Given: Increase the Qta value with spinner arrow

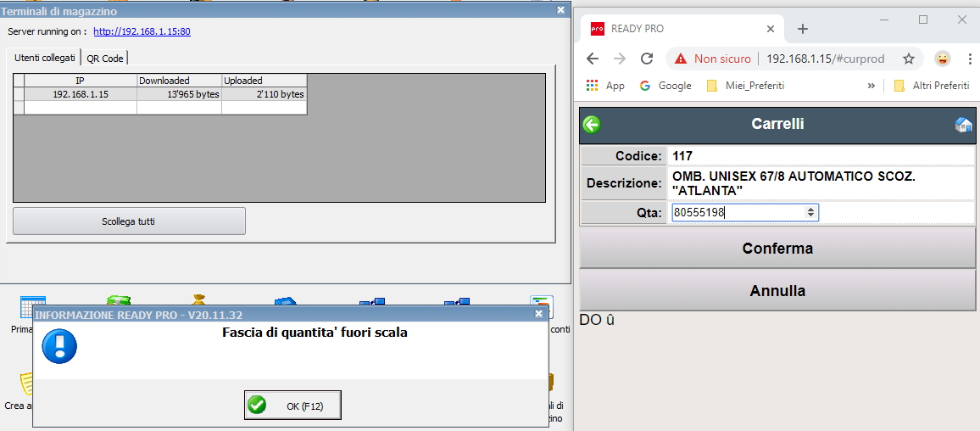Looking at the screenshot, I should 810,210.
